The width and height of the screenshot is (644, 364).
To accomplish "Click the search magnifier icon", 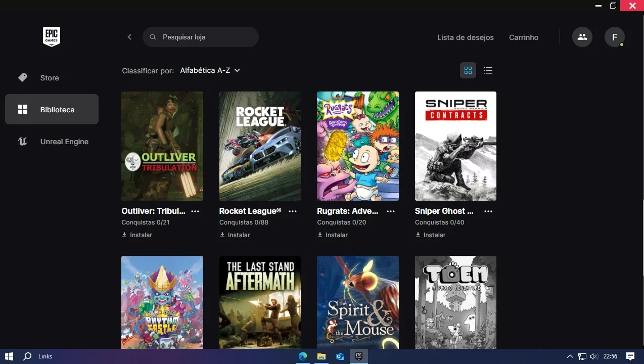I will click(x=153, y=37).
